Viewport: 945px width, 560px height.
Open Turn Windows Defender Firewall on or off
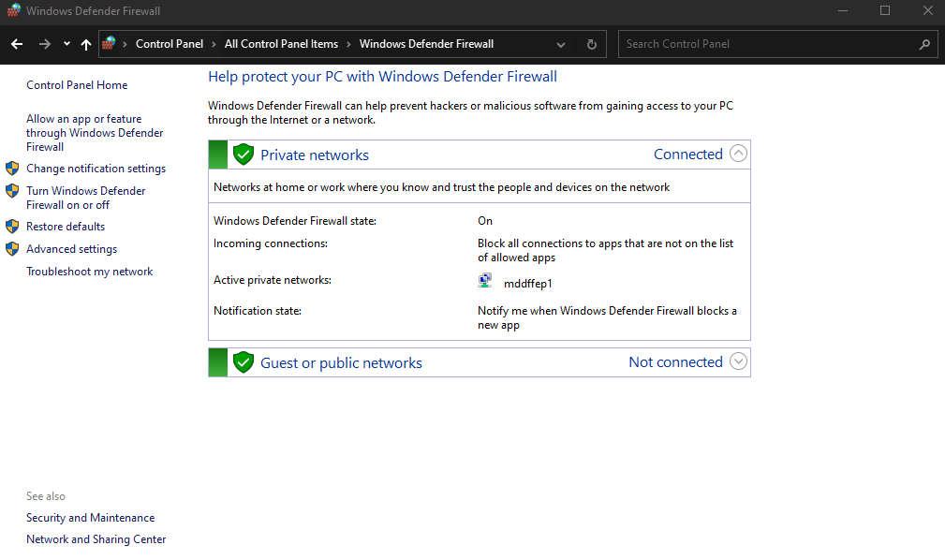point(86,198)
